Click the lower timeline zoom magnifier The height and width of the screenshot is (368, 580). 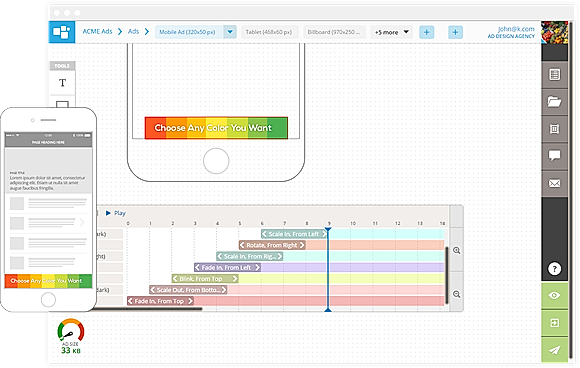(456, 294)
